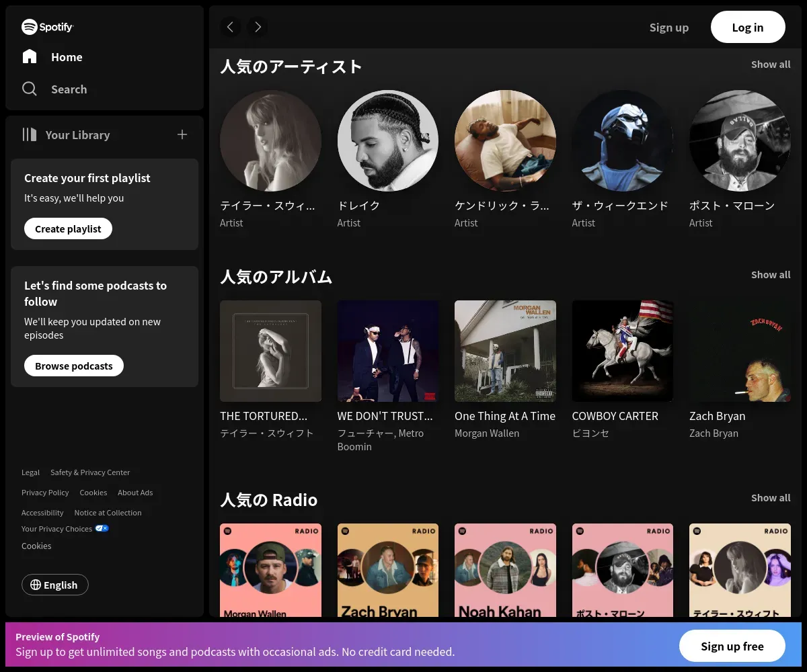This screenshot has height=672, width=807.
Task: Open Noah Kahan radio card
Action: [x=505, y=570]
